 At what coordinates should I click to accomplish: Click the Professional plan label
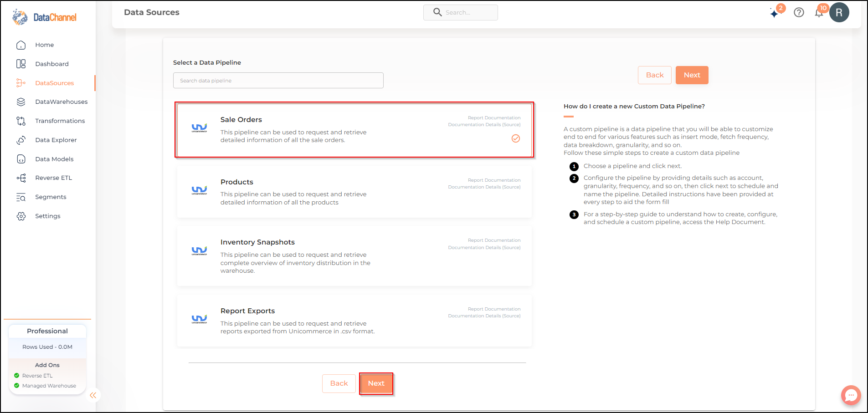tap(47, 331)
